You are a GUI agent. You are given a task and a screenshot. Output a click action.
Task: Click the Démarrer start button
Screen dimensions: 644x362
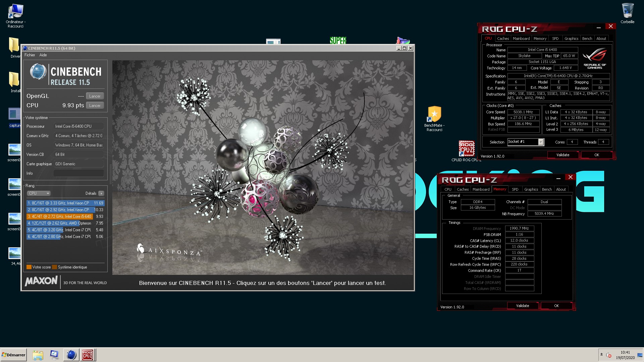[x=13, y=355]
